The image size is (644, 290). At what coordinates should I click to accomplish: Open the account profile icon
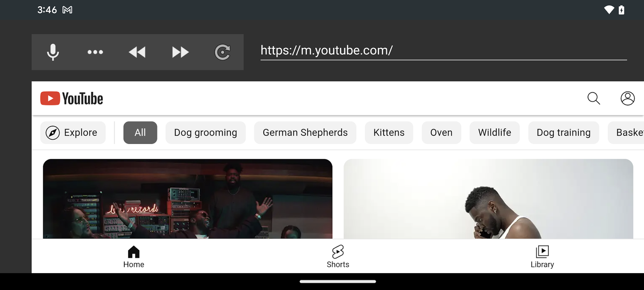point(627,98)
